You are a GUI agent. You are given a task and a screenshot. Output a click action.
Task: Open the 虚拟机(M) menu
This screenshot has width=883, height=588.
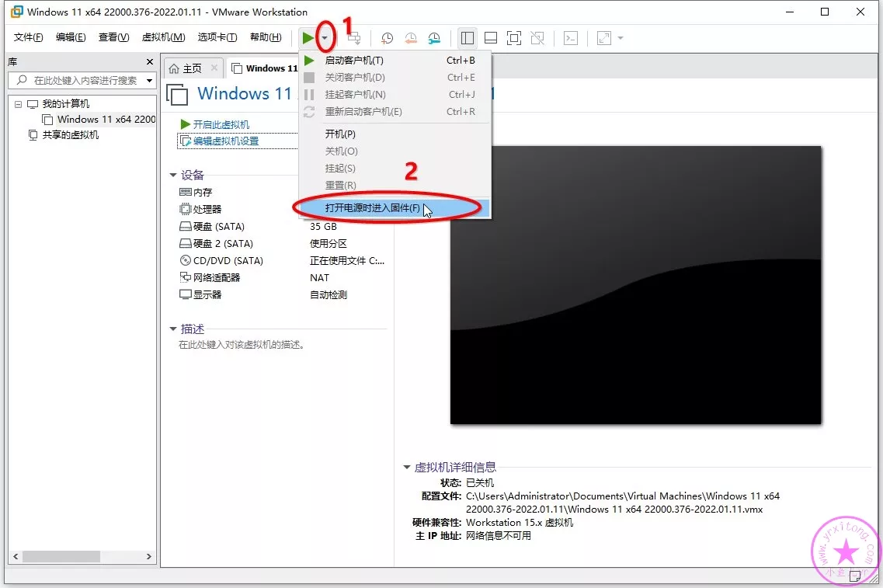pos(163,37)
